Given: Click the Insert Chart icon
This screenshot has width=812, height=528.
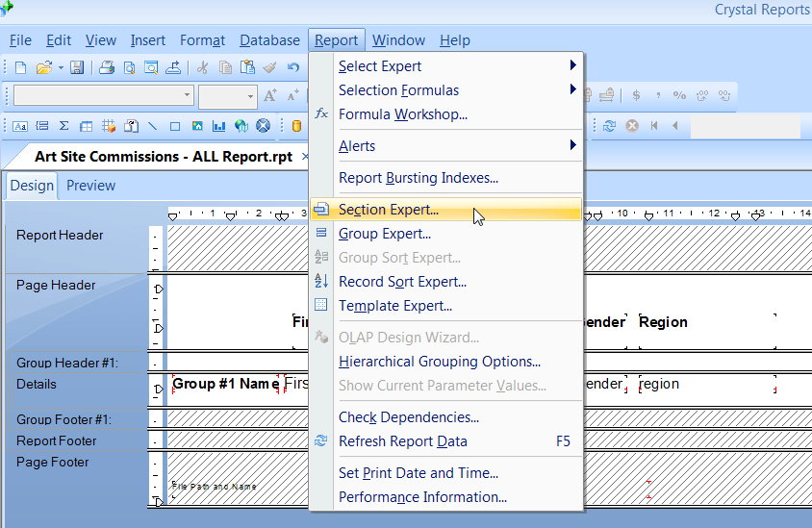Looking at the screenshot, I should pos(219,126).
